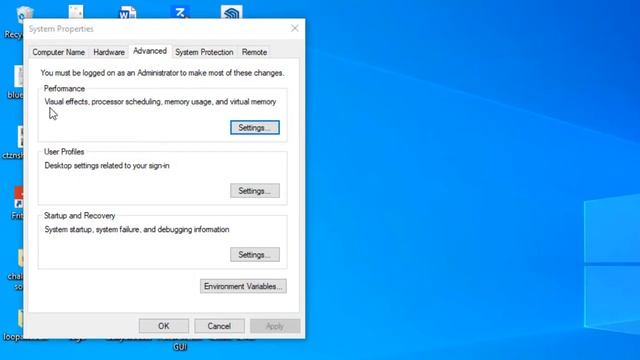
Task: Switch to the Computer Name tab
Action: [x=58, y=52]
